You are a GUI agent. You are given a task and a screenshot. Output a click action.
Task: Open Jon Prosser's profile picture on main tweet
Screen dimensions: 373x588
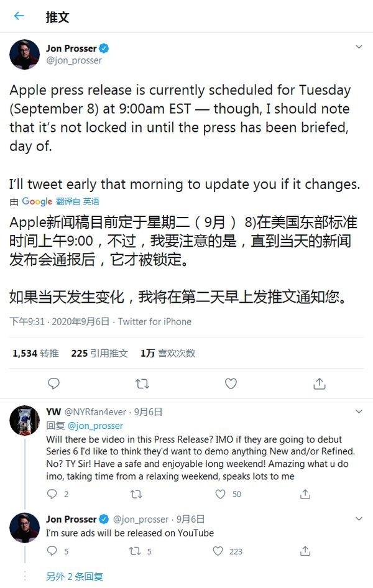(x=24, y=54)
